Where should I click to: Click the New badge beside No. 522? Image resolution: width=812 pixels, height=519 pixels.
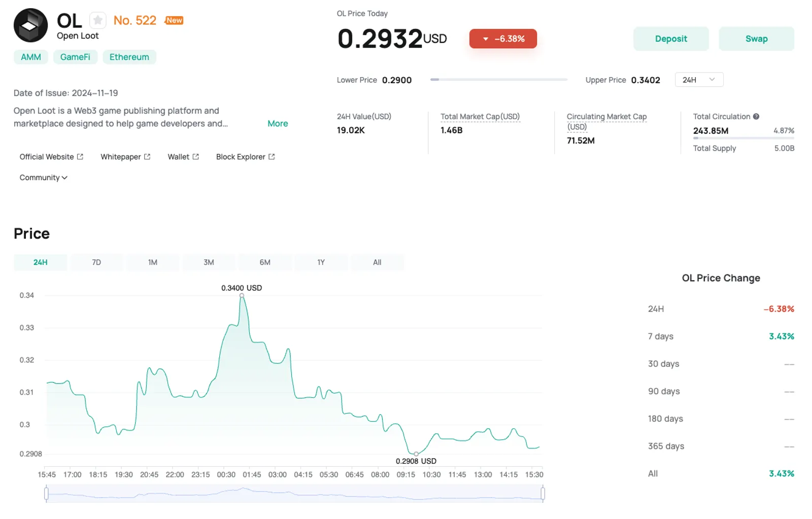coord(174,20)
